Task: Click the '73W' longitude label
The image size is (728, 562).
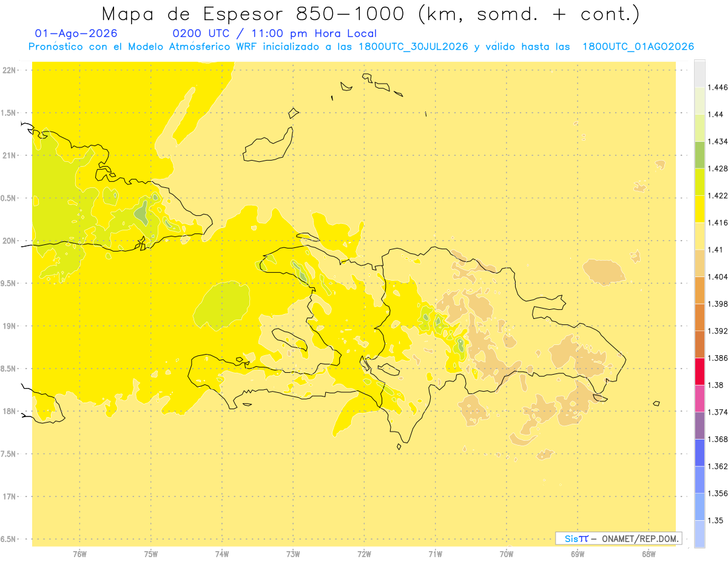Action: click(x=293, y=554)
